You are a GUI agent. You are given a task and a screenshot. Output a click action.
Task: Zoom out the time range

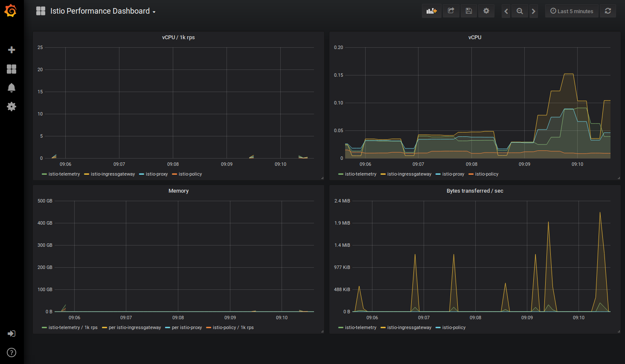(x=520, y=11)
